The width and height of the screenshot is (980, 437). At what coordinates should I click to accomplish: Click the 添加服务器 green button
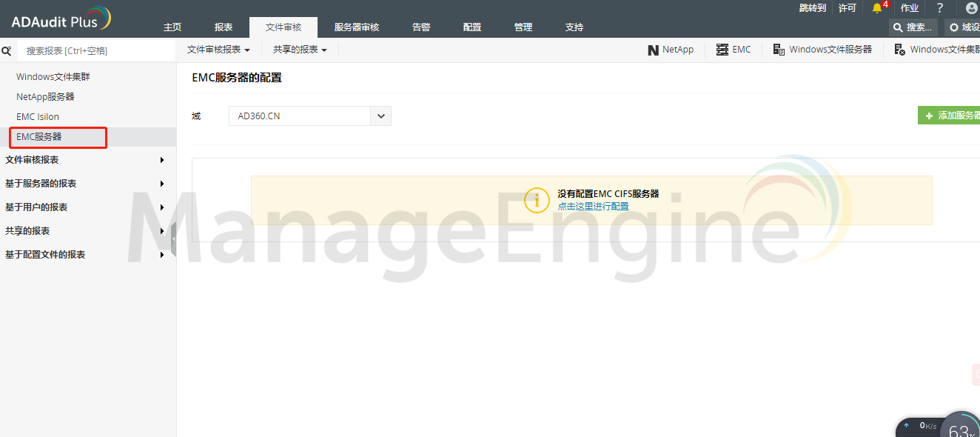tap(951, 116)
